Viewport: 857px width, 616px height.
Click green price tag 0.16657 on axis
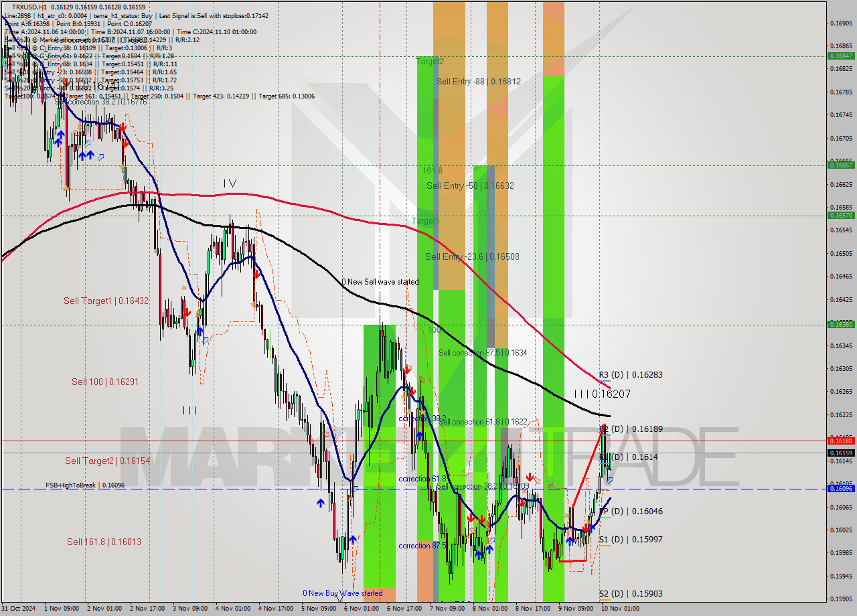(x=841, y=165)
